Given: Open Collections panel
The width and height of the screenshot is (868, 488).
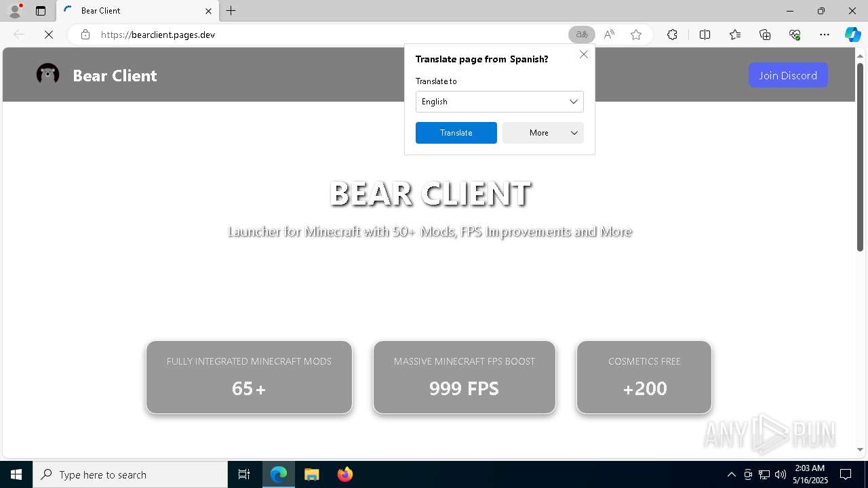Looking at the screenshot, I should point(765,35).
